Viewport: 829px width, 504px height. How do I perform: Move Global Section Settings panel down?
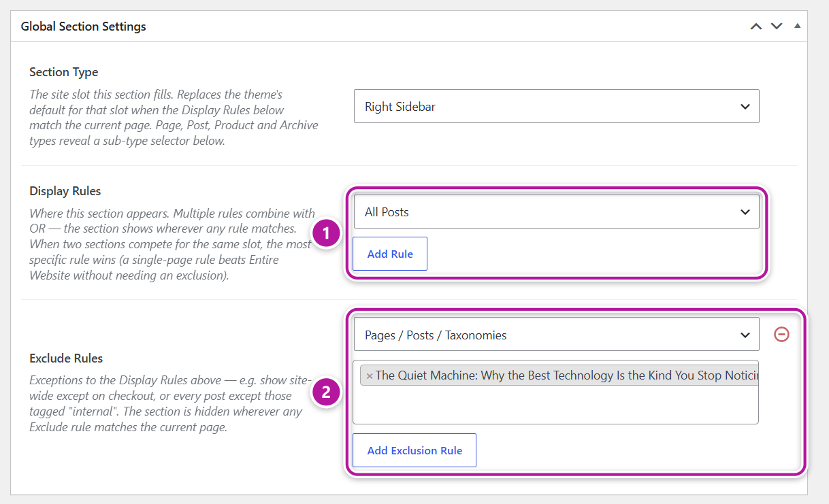(777, 27)
